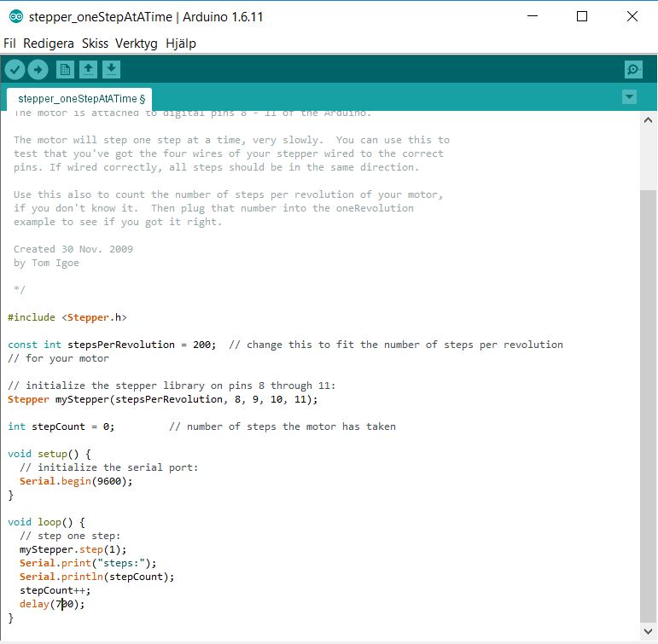Click the 'Stepper myStepper' declaration line

click(163, 399)
